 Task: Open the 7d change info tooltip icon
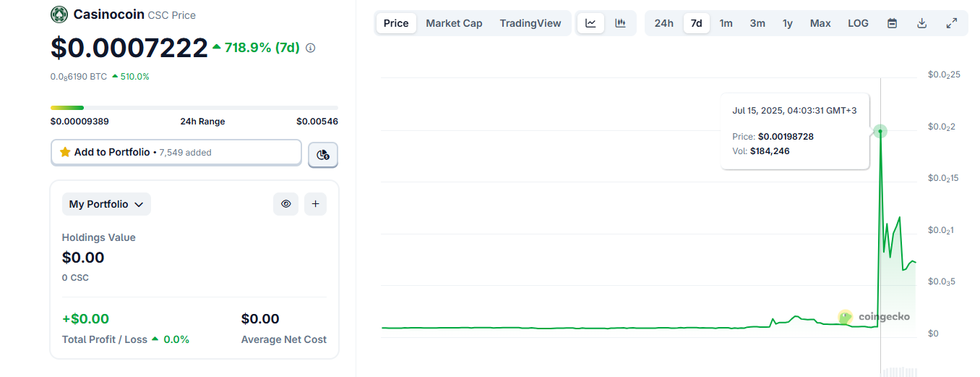point(311,48)
